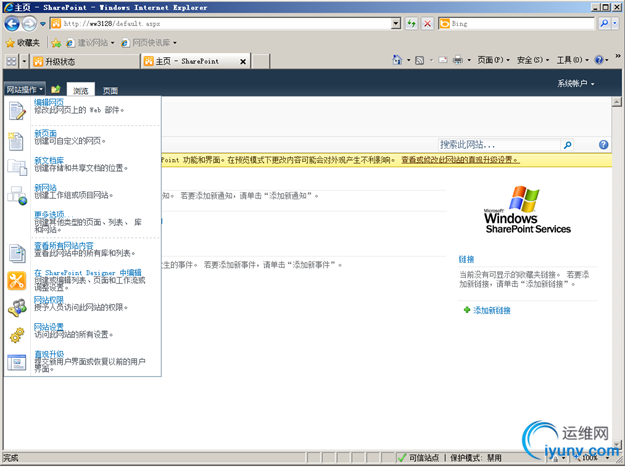Click the 直观升级 visual upgrade icon
The width and height of the screenshot is (625, 467).
17,362
